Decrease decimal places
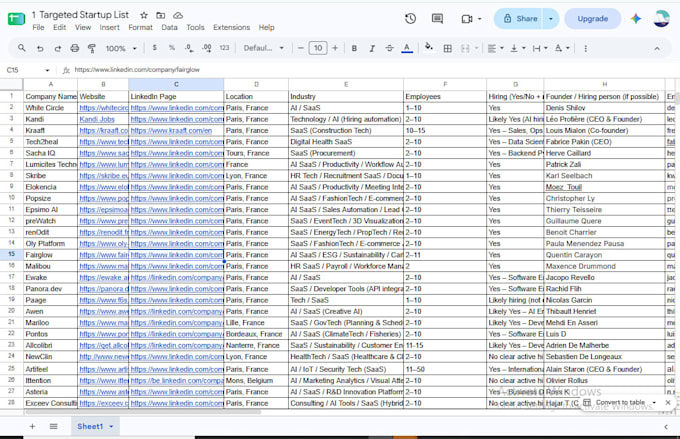This screenshot has height=439, width=680. 189,48
